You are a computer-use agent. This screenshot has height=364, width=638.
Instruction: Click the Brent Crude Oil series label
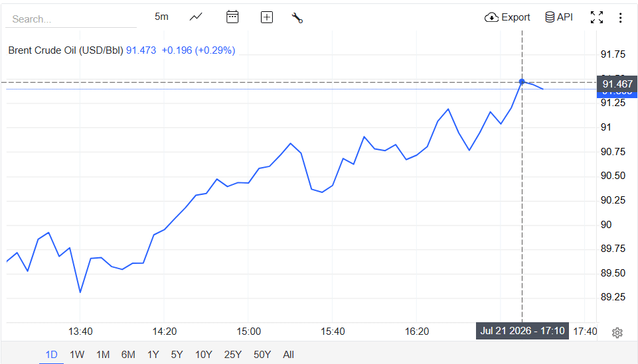(66, 50)
